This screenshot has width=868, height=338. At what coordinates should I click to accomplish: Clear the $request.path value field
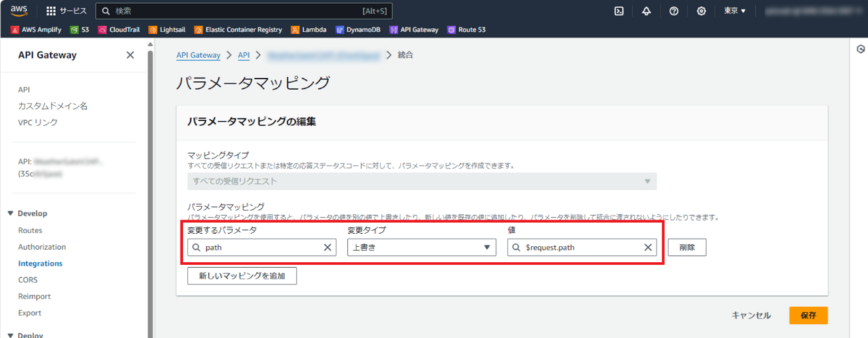pos(648,247)
